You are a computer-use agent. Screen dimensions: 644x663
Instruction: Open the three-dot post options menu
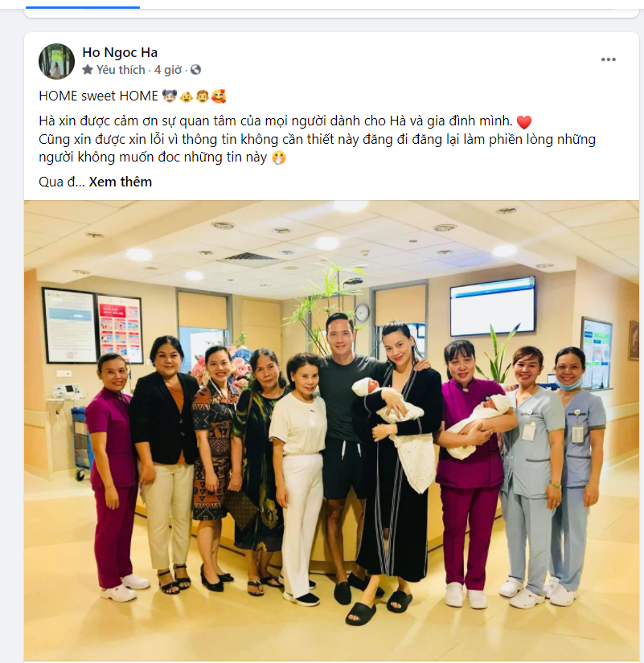pyautogui.click(x=609, y=59)
